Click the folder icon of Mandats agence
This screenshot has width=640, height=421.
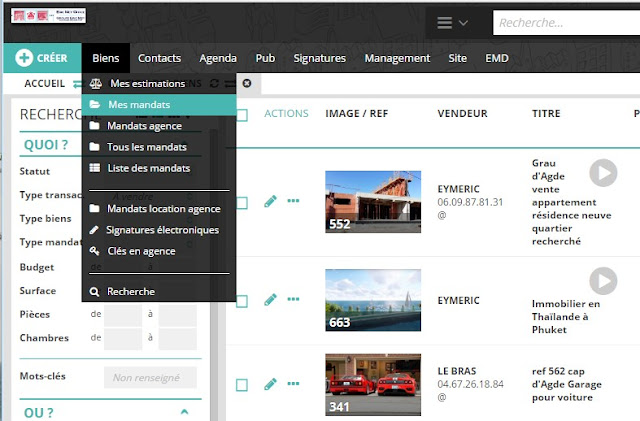94,125
